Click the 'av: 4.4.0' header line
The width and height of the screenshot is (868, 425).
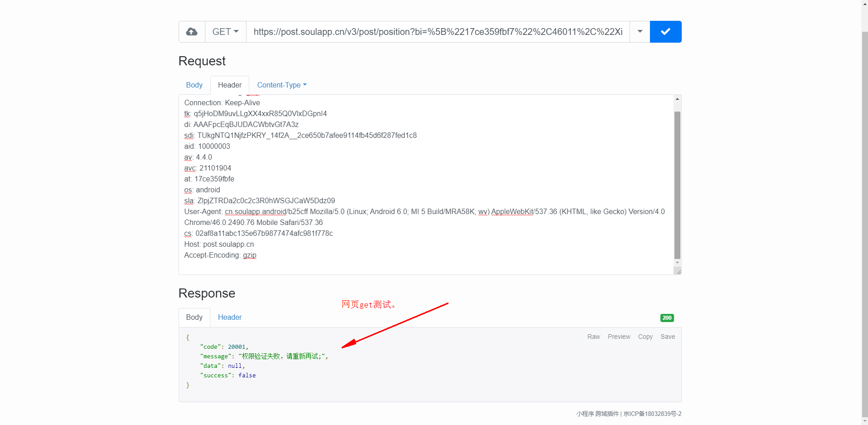click(x=198, y=157)
